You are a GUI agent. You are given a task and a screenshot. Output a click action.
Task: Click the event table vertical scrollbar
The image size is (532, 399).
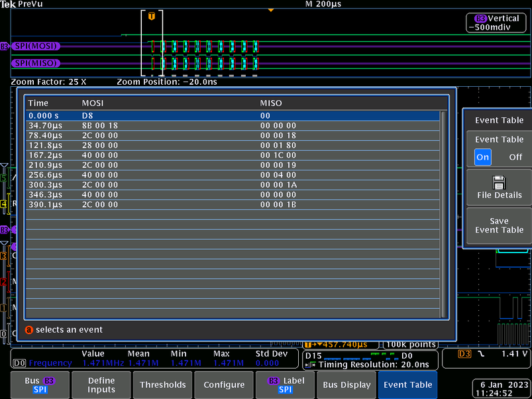[x=443, y=215]
